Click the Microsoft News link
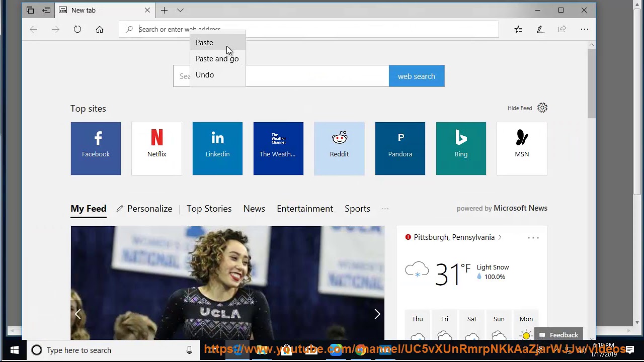Viewport: 644px width, 362px height. (x=520, y=208)
